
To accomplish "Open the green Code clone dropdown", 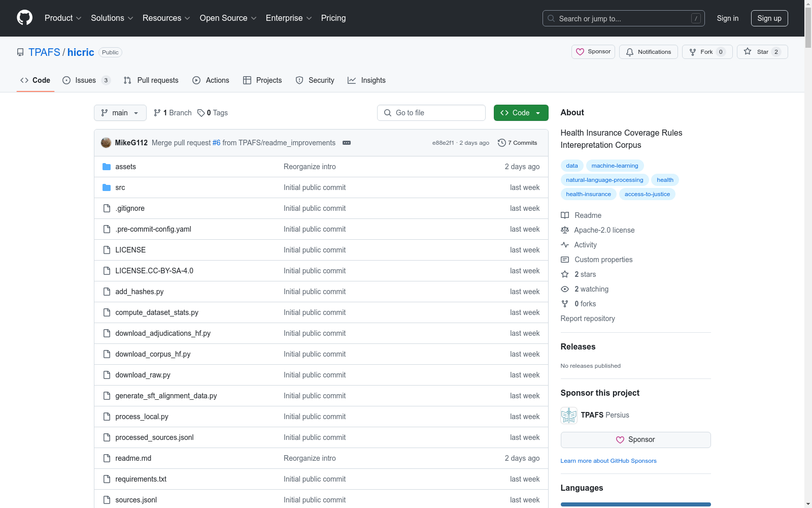I will point(521,113).
